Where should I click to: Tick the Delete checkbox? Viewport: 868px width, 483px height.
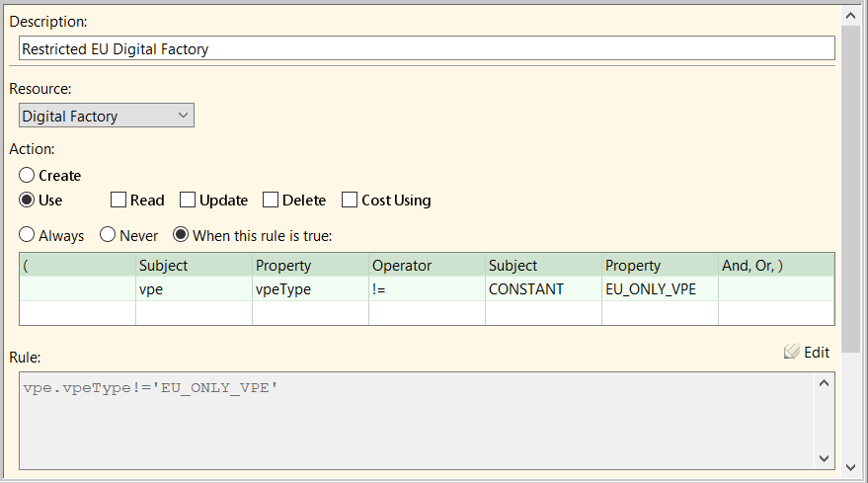pos(271,201)
